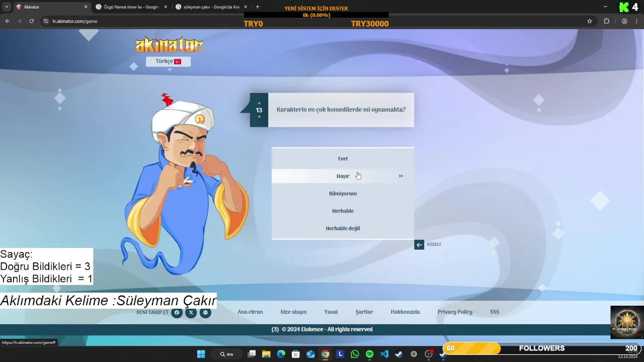Switch to 'Özgü Namal show tw' Google tab

click(131, 7)
